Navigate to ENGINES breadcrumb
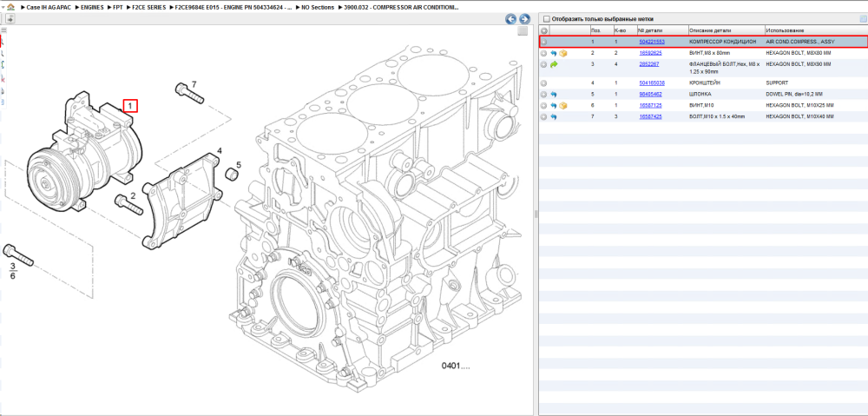This screenshot has height=416, width=868. point(92,8)
